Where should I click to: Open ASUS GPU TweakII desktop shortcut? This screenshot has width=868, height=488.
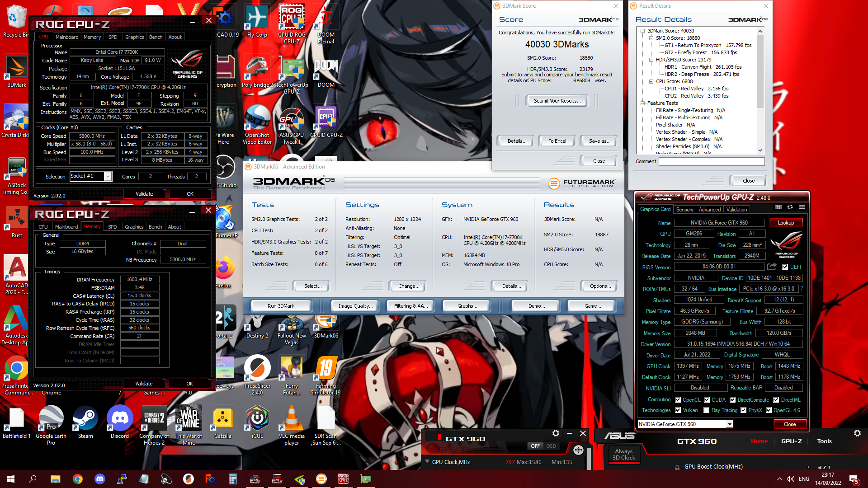[x=292, y=125]
